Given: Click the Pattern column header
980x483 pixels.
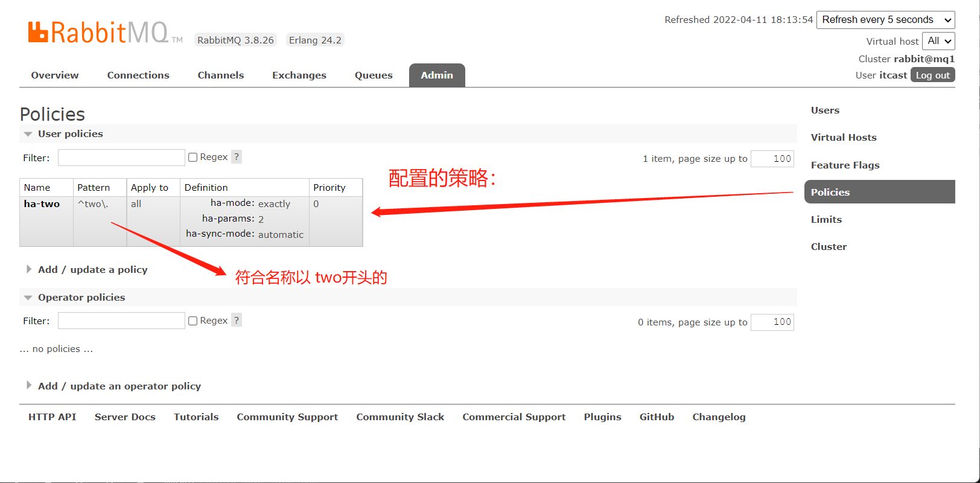Looking at the screenshot, I should pos(100,188).
